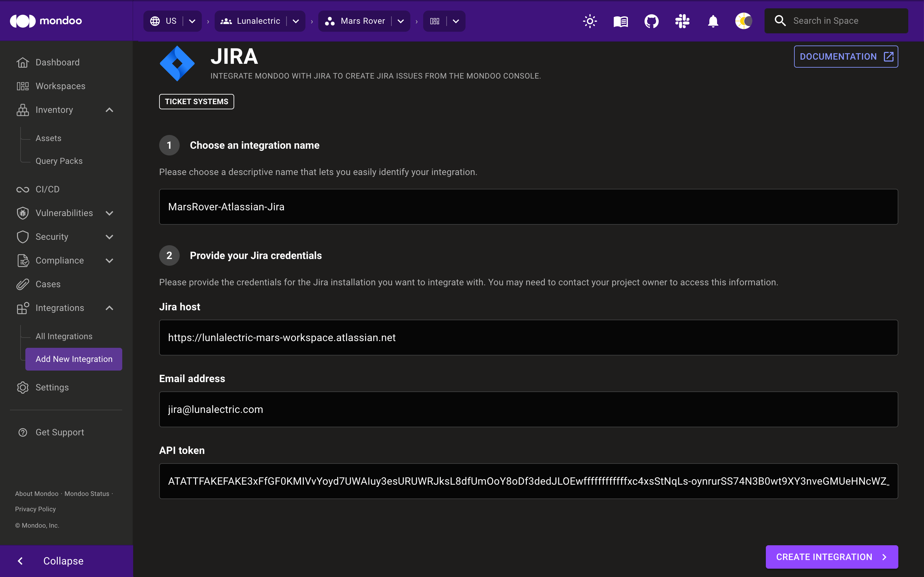Open the GitHub icon link

(651, 21)
